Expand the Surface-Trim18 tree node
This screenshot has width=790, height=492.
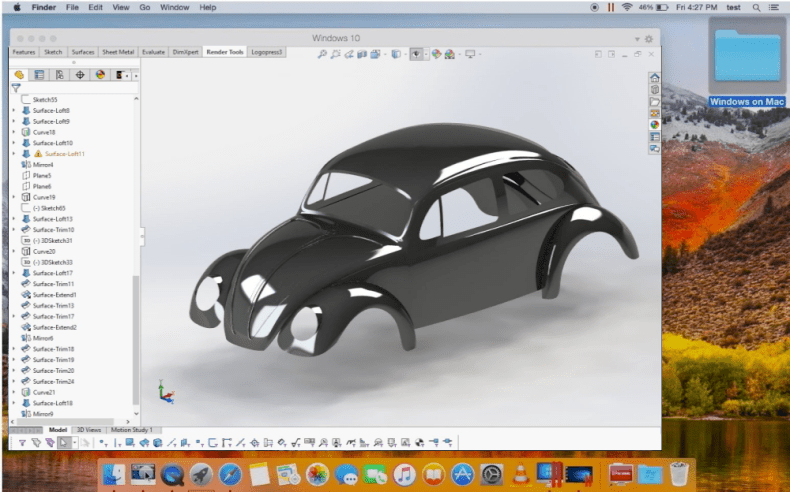tap(14, 349)
